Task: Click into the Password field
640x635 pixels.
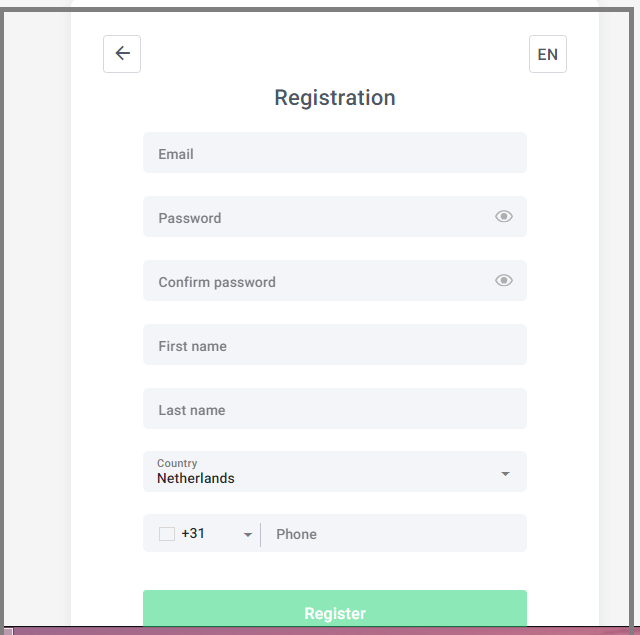Action: pyautogui.click(x=335, y=217)
